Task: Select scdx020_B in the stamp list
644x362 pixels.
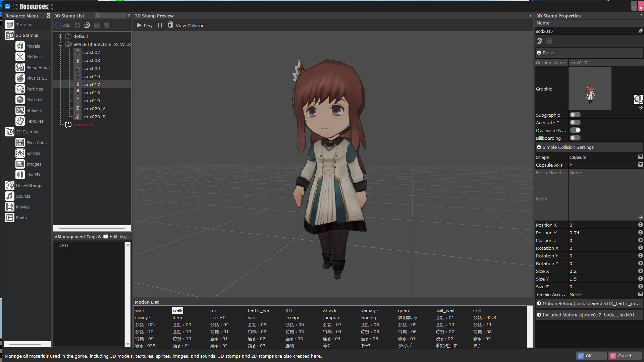Action: point(94,117)
